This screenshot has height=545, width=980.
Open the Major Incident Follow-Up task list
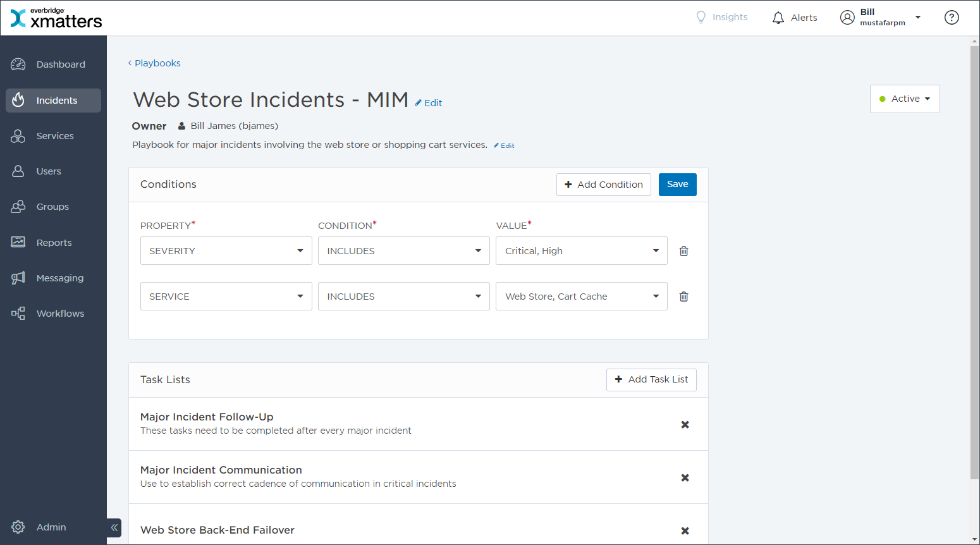click(207, 417)
